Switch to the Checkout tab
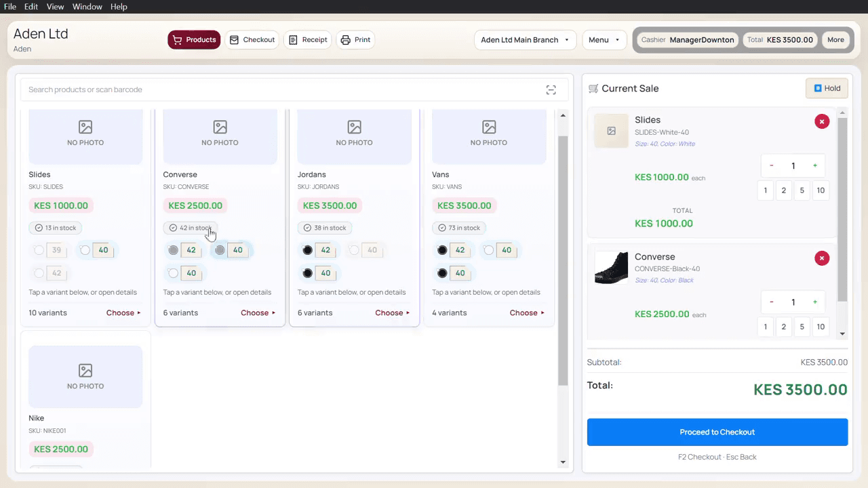Screen dimensions: 868x488 pos(252,40)
